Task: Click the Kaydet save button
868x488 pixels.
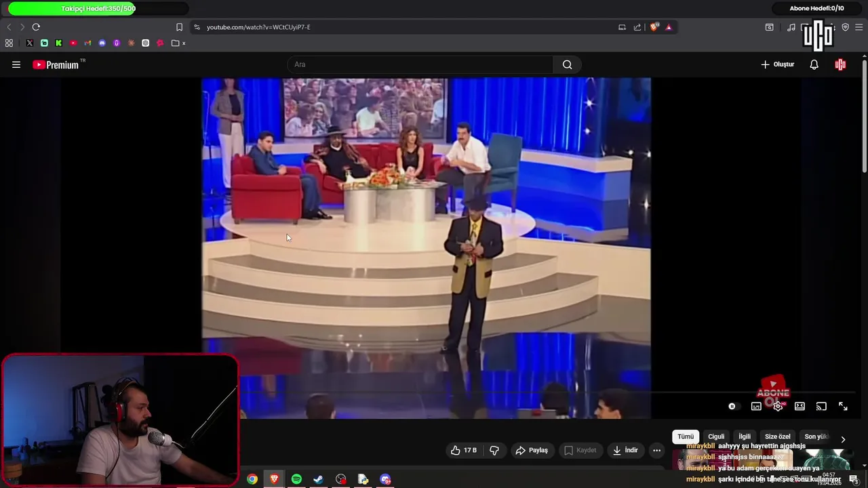Action: pyautogui.click(x=580, y=450)
